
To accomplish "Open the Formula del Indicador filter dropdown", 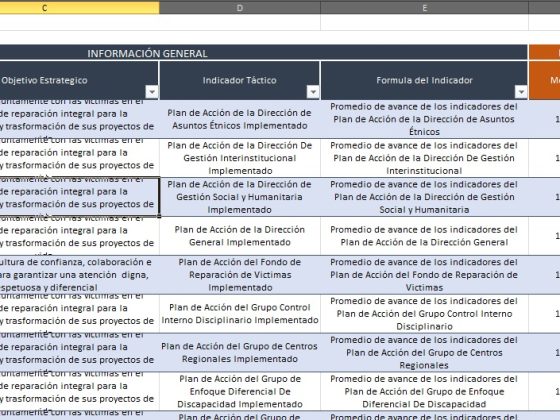I will [x=521, y=92].
